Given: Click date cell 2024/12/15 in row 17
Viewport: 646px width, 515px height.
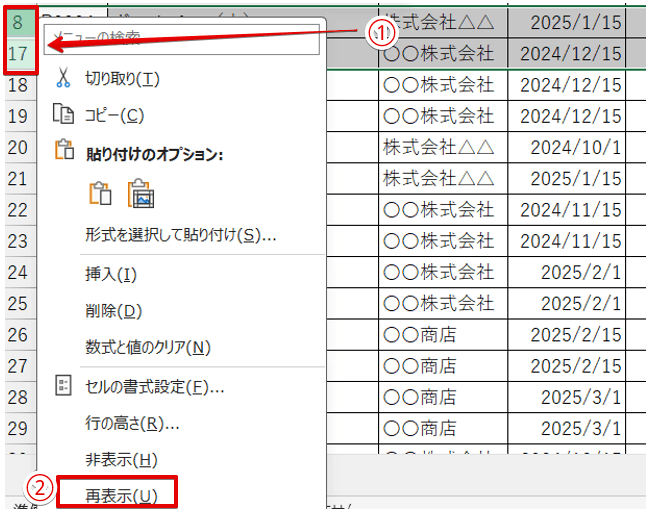Looking at the screenshot, I should point(566,54).
